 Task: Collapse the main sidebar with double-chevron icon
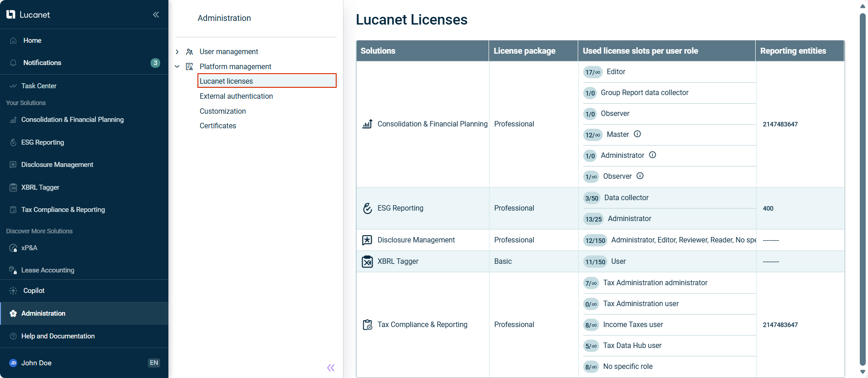pos(156,15)
